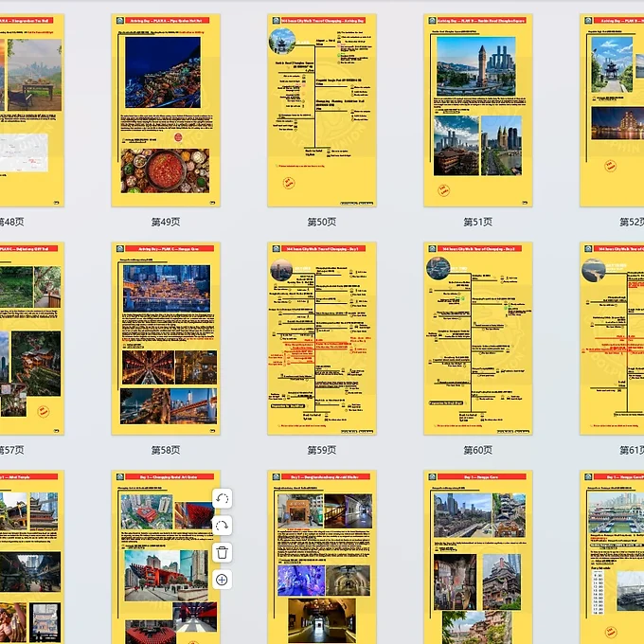
Task: Select the Day 1 red Art Center thumbnail
Action: coord(166,558)
